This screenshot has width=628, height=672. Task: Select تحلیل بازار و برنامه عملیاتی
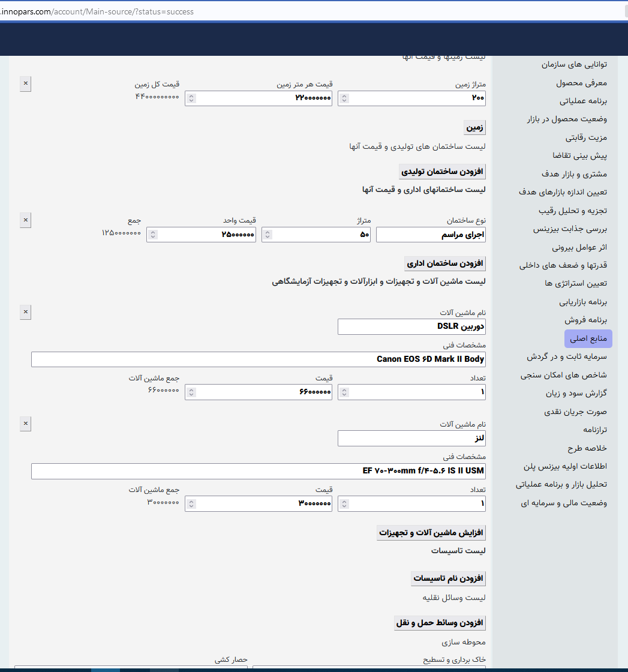tap(561, 485)
